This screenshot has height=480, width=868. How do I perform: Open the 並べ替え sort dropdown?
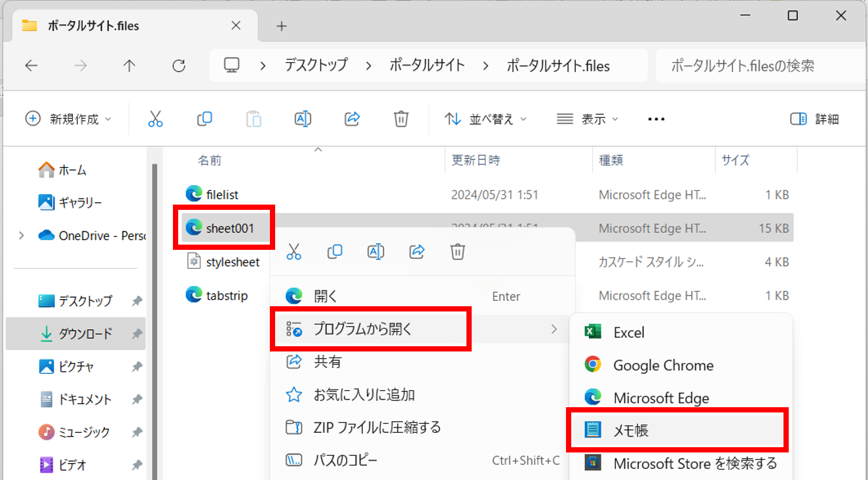pyautogui.click(x=485, y=119)
